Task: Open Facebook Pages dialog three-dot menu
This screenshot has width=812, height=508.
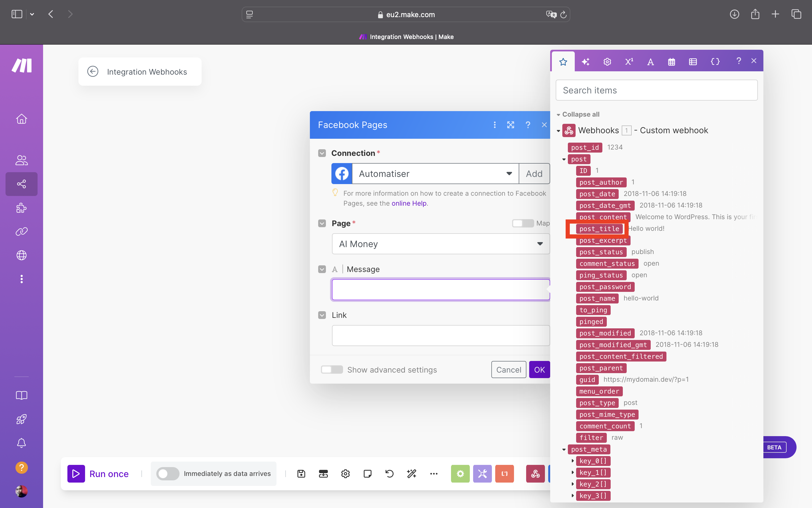Action: [x=494, y=125]
